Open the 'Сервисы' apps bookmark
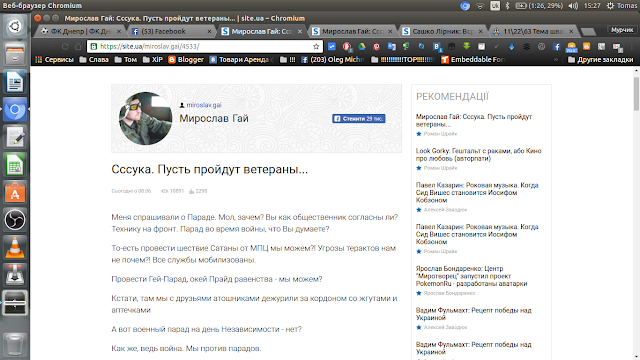640x360 pixels. [55, 60]
